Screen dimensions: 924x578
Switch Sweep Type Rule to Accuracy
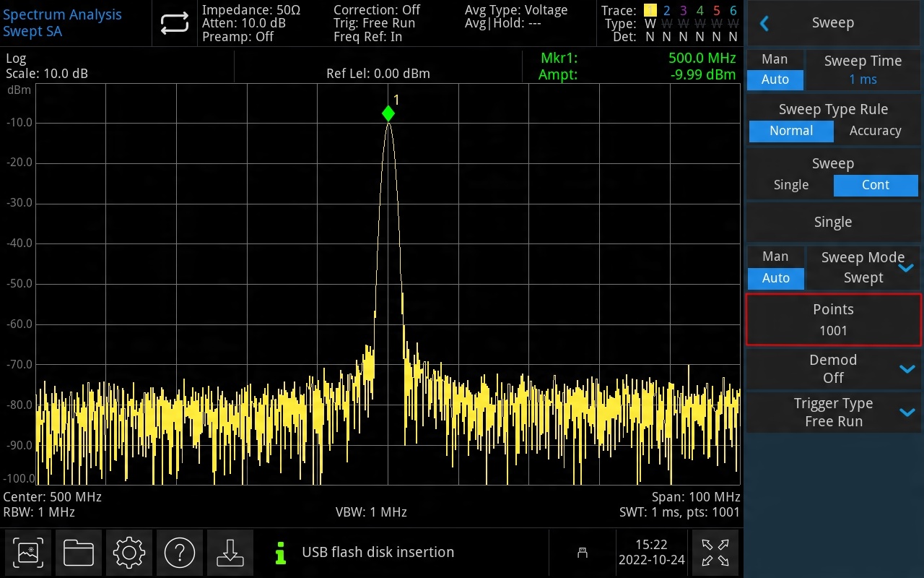tap(875, 131)
